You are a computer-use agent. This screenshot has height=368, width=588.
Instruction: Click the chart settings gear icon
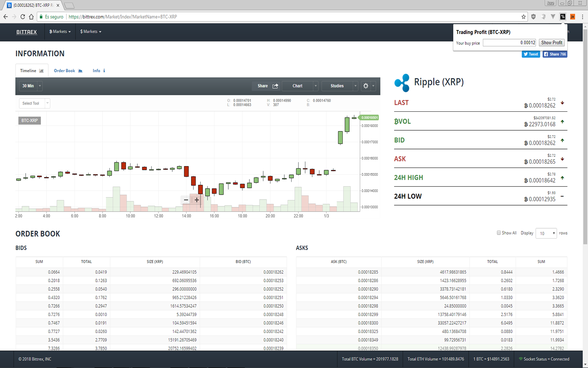pyautogui.click(x=366, y=86)
